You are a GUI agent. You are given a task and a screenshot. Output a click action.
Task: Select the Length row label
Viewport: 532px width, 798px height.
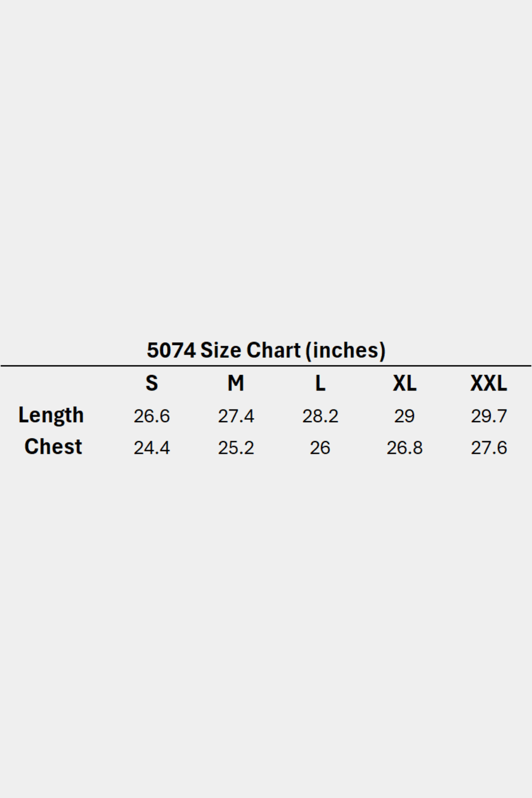click(x=51, y=415)
